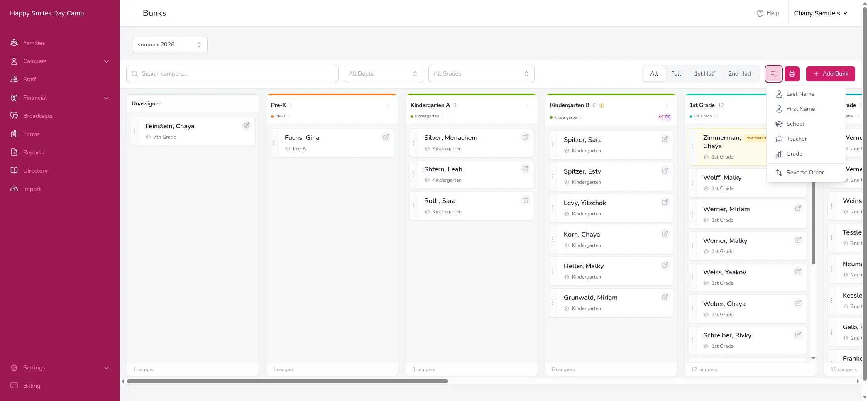This screenshot has height=401, width=868.
Task: Click the Directory book icon
Action: [14, 171]
